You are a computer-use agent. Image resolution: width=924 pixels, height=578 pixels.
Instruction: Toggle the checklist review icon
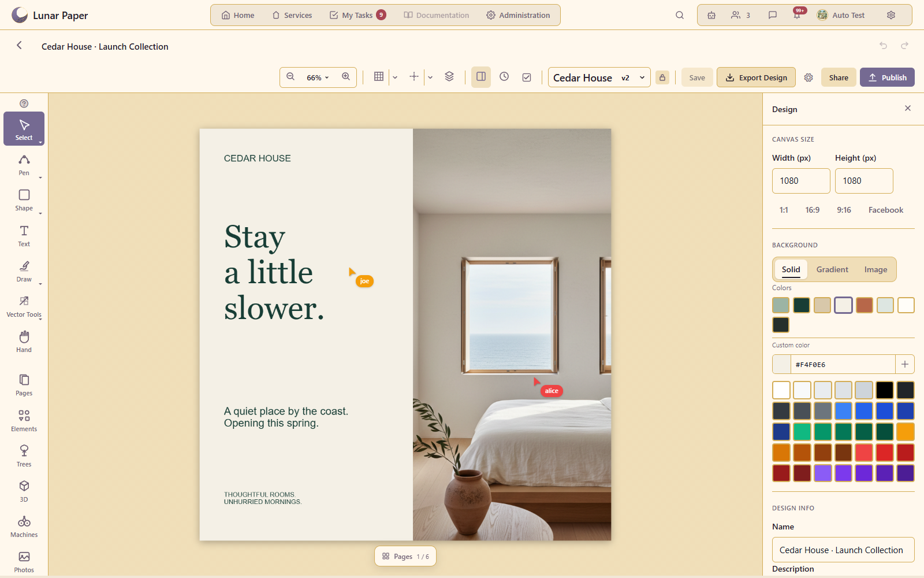coord(527,77)
